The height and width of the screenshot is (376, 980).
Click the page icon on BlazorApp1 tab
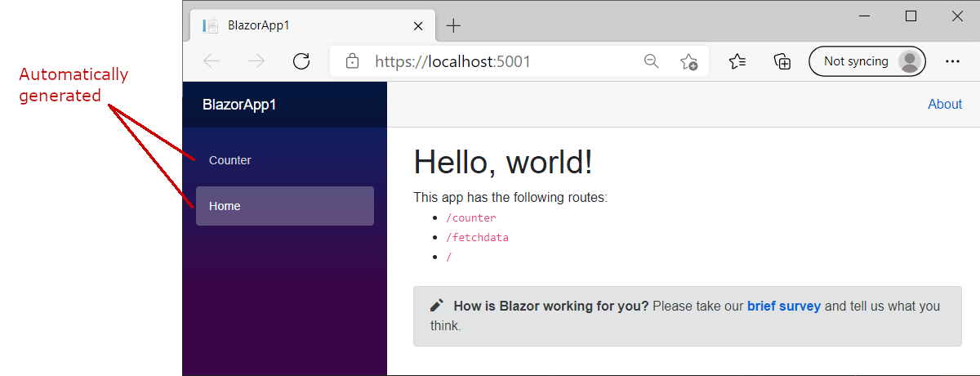click(210, 25)
